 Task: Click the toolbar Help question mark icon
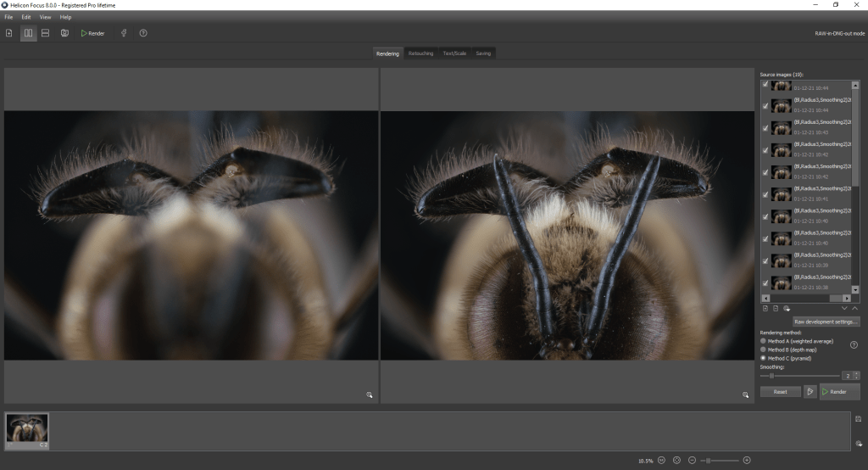tap(143, 33)
